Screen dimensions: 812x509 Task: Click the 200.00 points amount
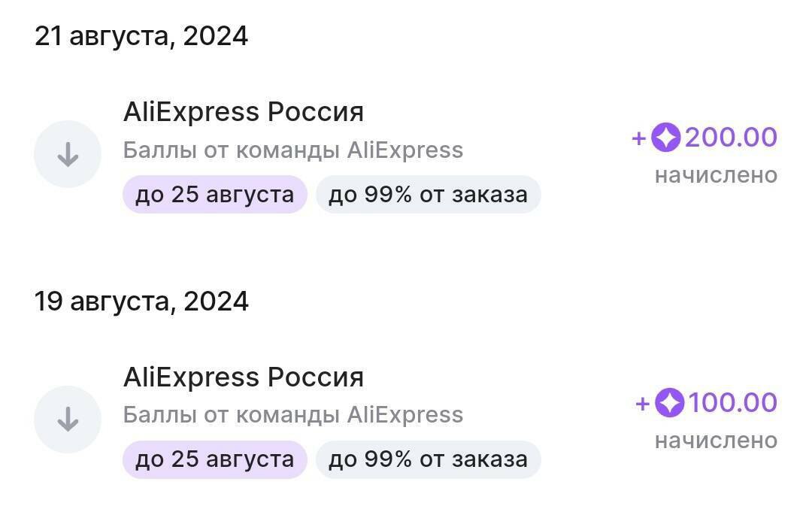tap(730, 138)
